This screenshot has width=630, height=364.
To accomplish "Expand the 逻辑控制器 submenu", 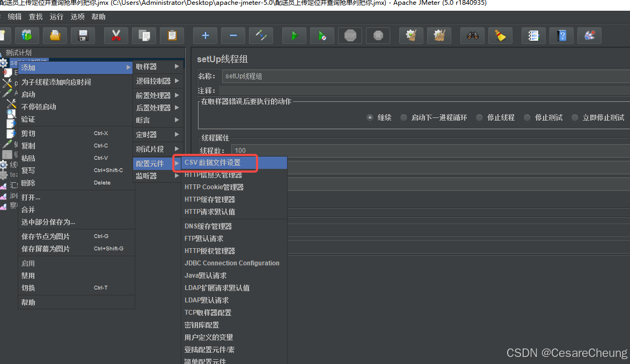I will (x=158, y=81).
